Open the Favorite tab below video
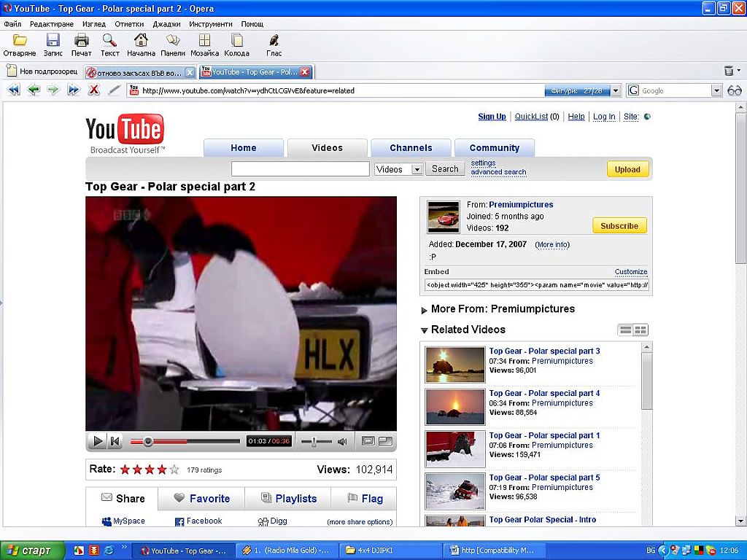This screenshot has height=560, width=747. click(x=201, y=499)
